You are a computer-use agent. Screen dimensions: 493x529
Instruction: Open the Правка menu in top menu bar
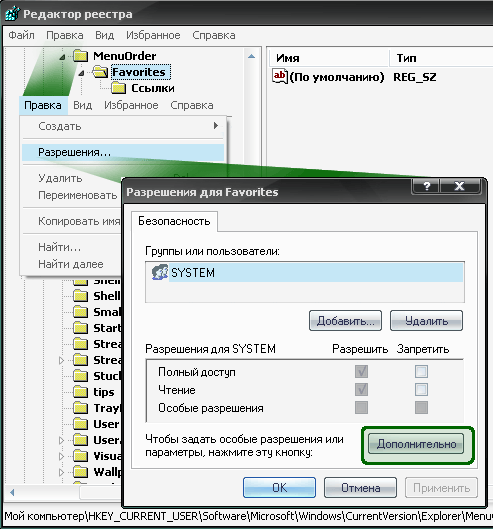[x=64, y=35]
